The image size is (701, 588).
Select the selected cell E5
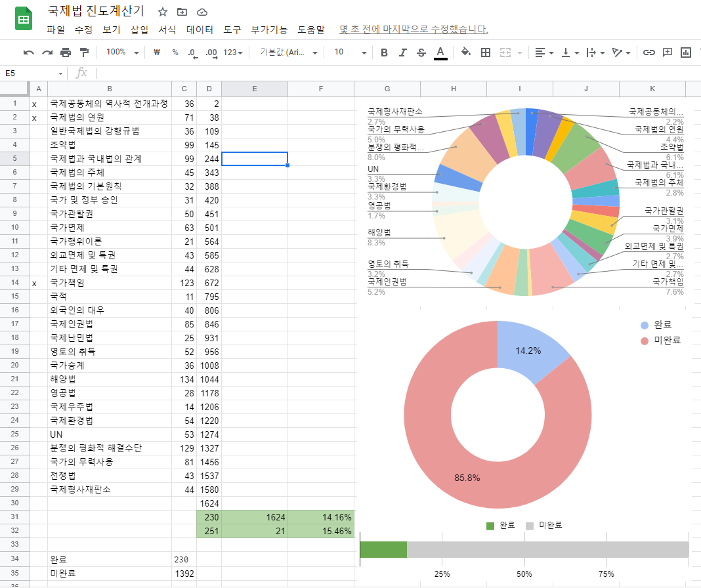point(255,159)
